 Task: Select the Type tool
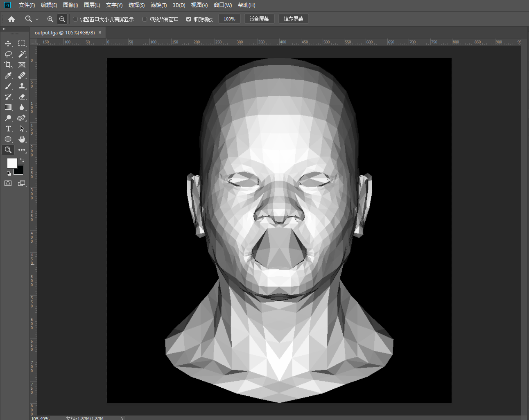(x=8, y=129)
